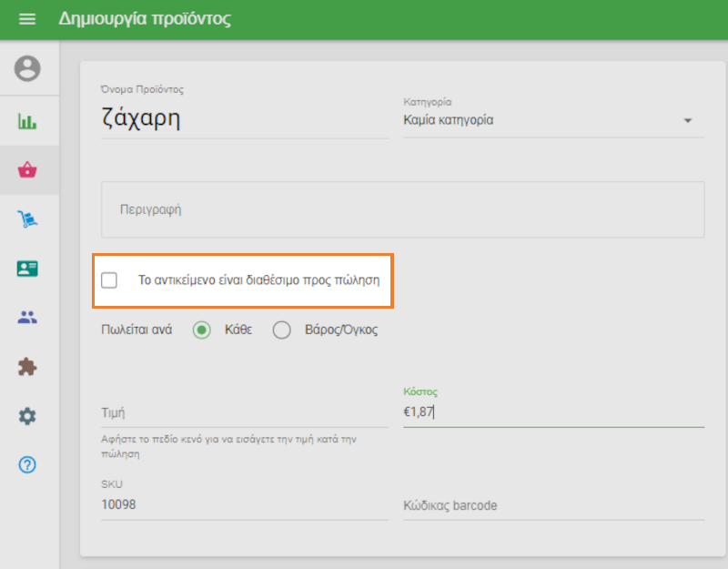
Task: Click the SKU field with 10098
Action: (244, 504)
